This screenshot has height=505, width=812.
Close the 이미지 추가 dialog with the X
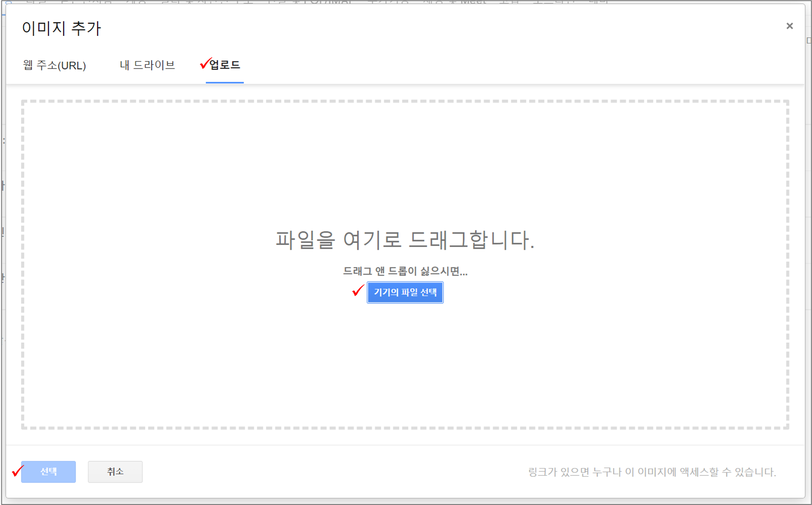click(x=789, y=25)
